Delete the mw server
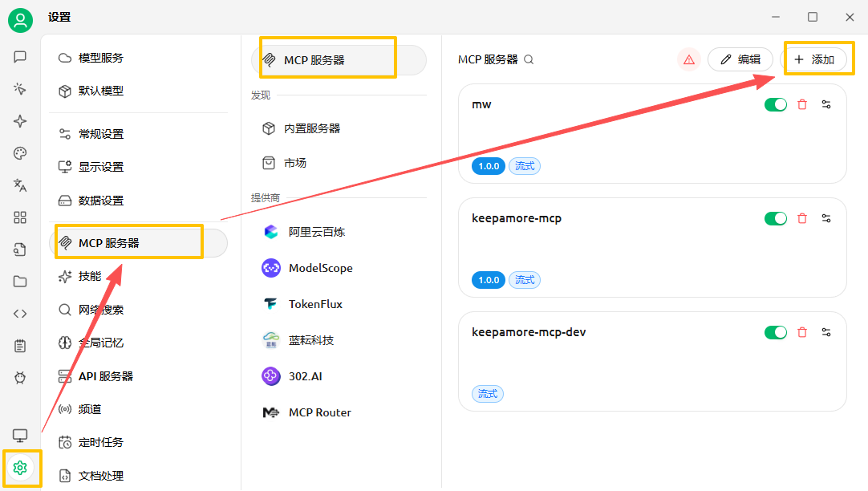The image size is (868, 491). (802, 104)
